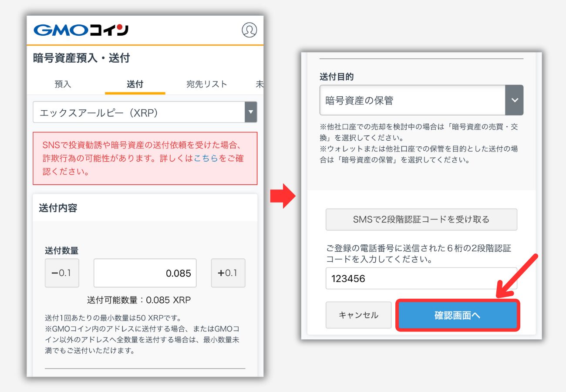Image resolution: width=566 pixels, height=392 pixels.
Task: Increase amount with the +0.1 button
Action: [228, 273]
